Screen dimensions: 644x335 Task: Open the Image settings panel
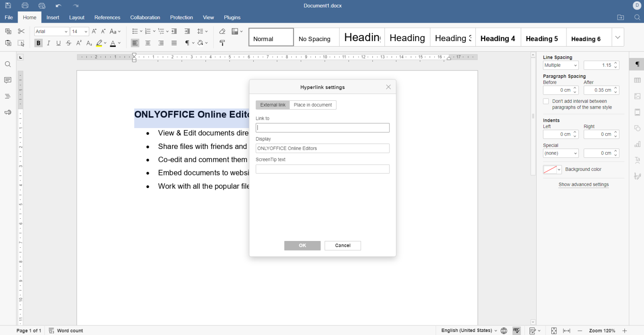coord(636,96)
